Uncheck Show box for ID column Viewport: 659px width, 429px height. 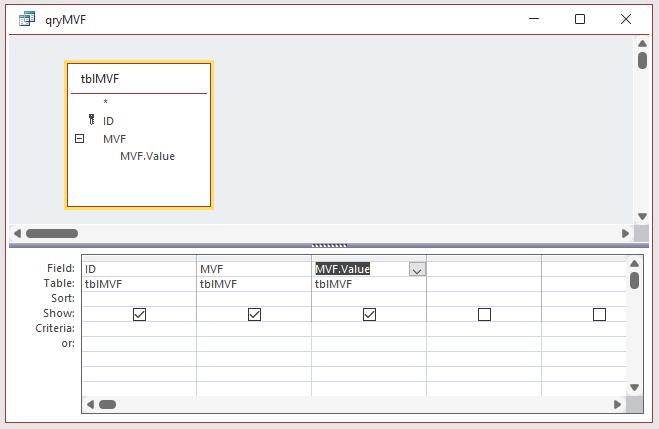click(139, 314)
